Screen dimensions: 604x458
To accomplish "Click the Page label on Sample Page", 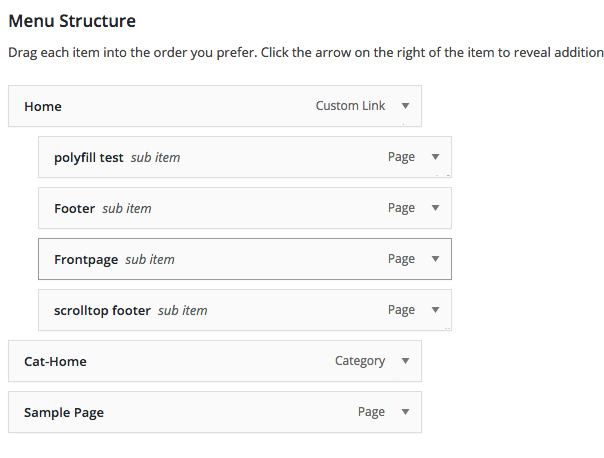I will [x=371, y=412].
